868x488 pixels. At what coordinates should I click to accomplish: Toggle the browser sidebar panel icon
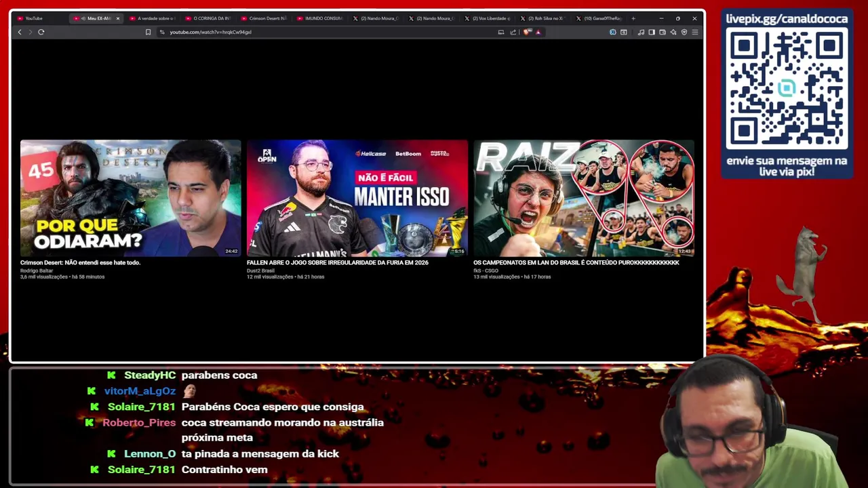tap(652, 32)
